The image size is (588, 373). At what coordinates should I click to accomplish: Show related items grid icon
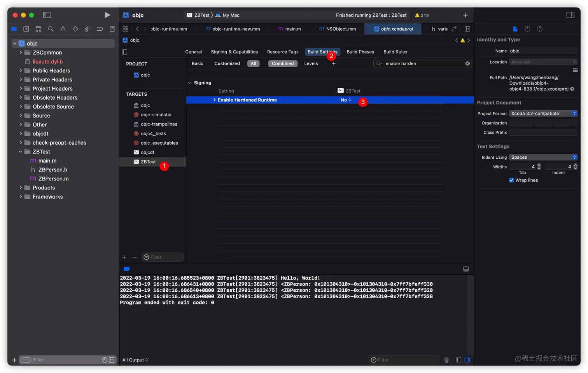point(125,29)
